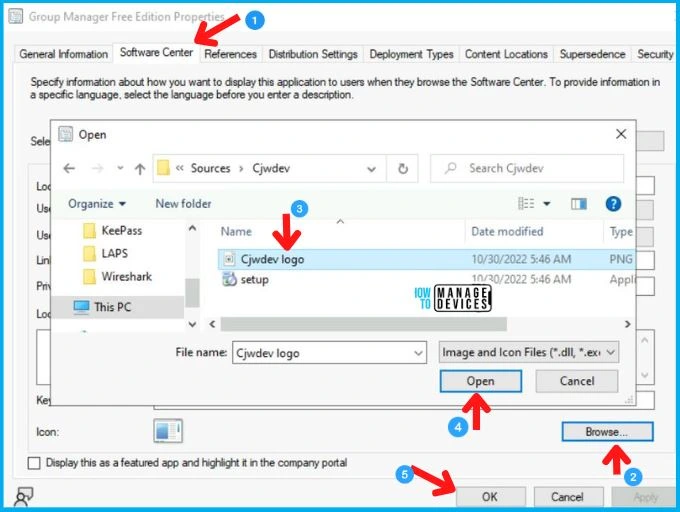Viewport: 680px width, 512px height.
Task: Expand the view options dropdown arrow
Action: coord(547,204)
